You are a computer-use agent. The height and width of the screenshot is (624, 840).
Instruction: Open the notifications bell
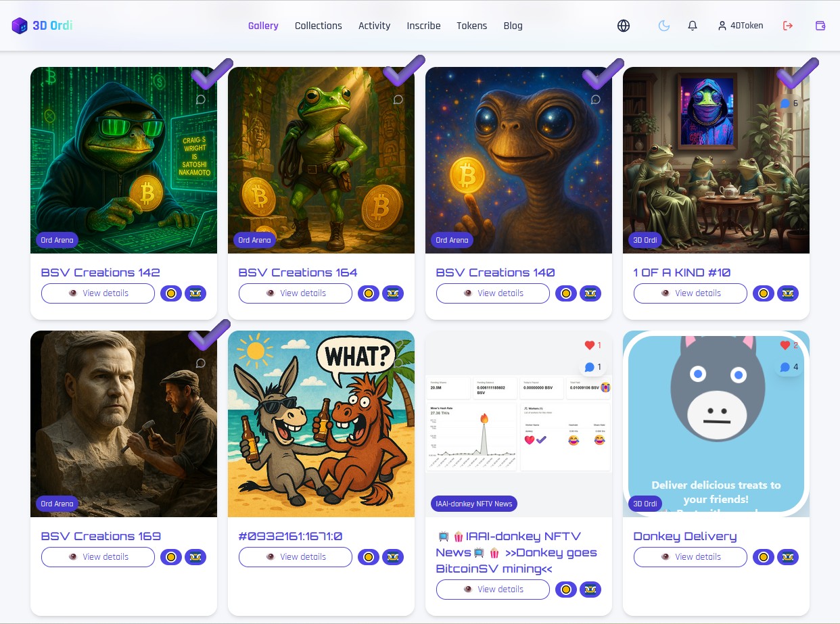point(693,26)
